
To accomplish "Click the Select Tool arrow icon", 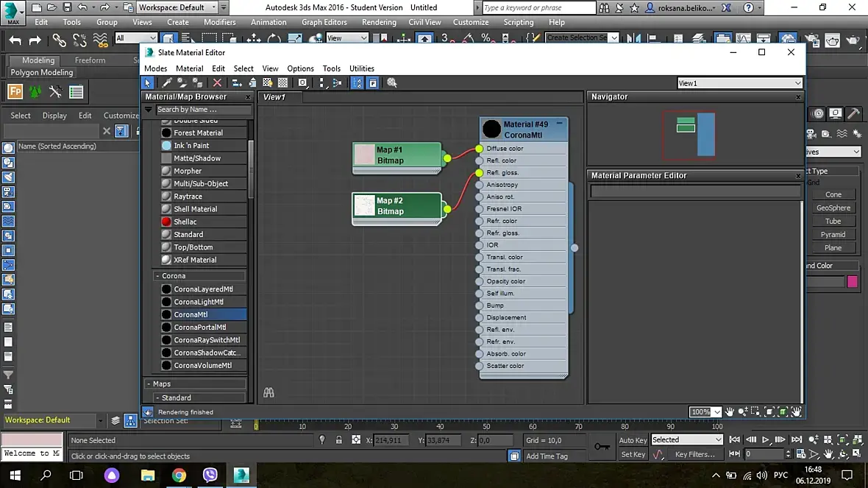I will (148, 83).
